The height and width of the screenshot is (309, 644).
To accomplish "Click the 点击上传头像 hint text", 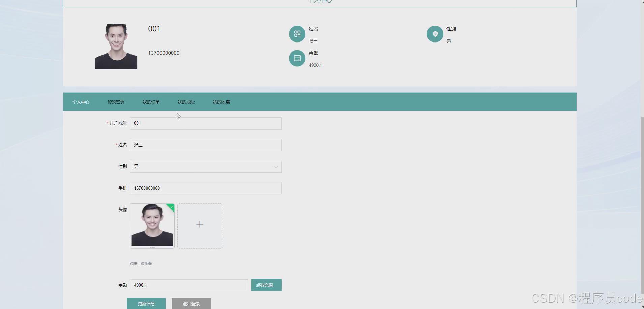I will [141, 264].
